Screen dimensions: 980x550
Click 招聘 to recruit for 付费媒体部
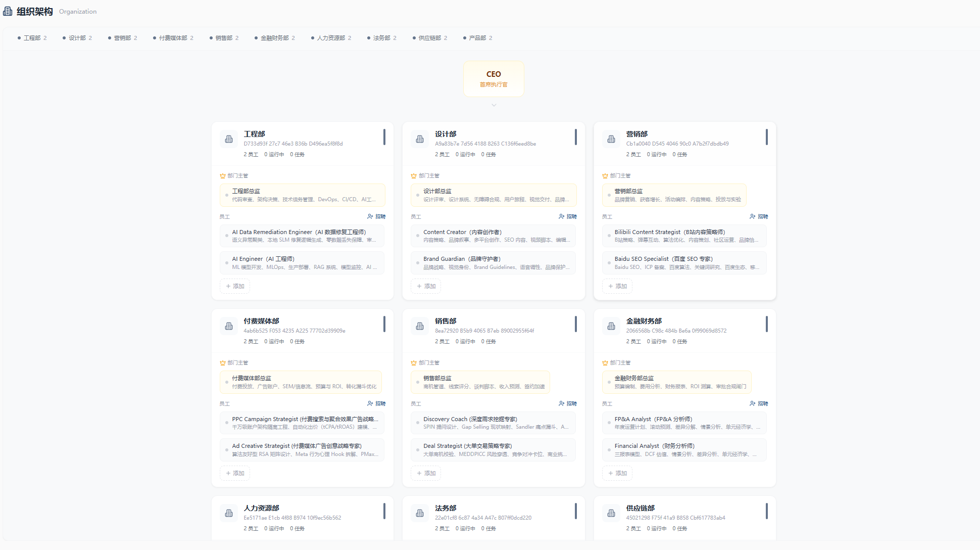(376, 403)
